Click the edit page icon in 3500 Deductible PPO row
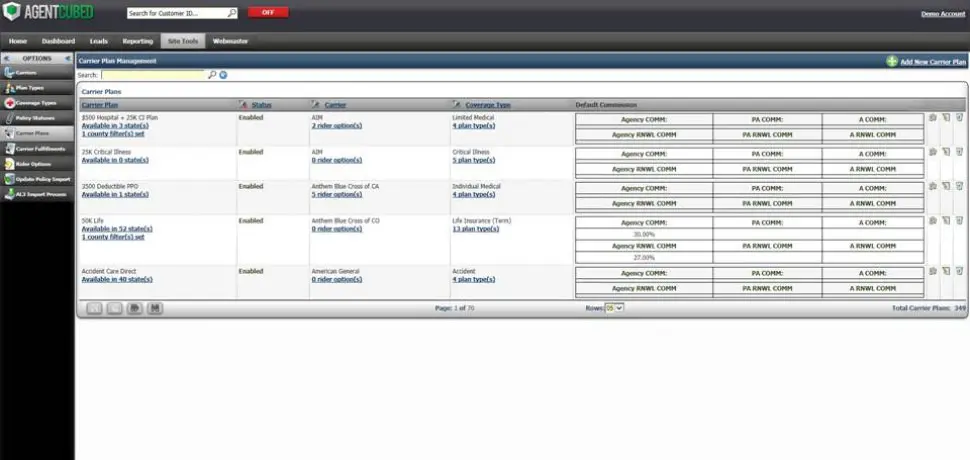The width and height of the screenshot is (970, 460). 946,186
